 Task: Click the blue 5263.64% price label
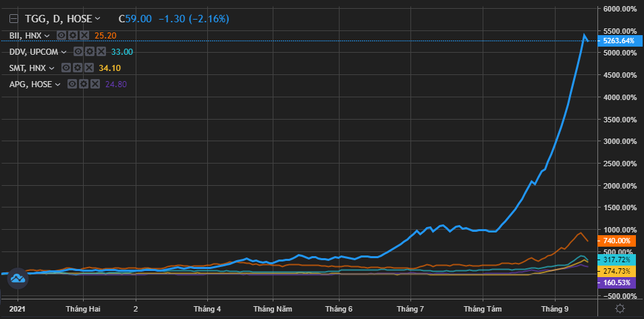pos(619,41)
